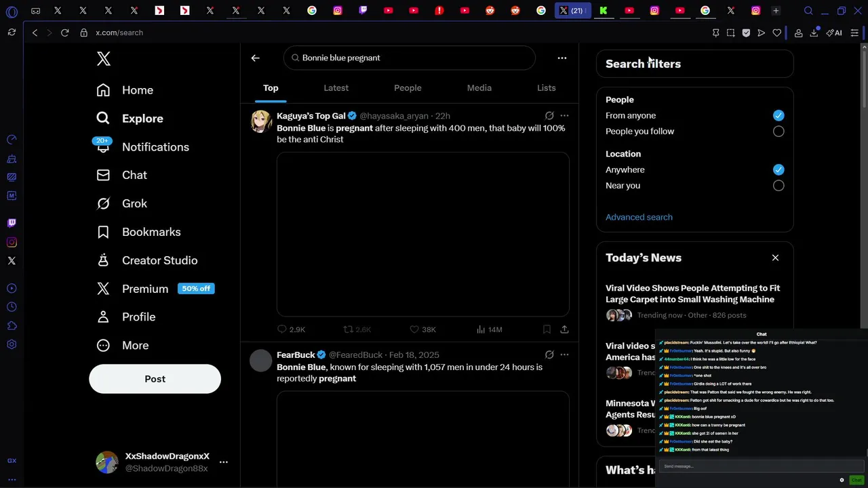Select Anywhere location radio option
This screenshot has width=868, height=488.
point(778,169)
